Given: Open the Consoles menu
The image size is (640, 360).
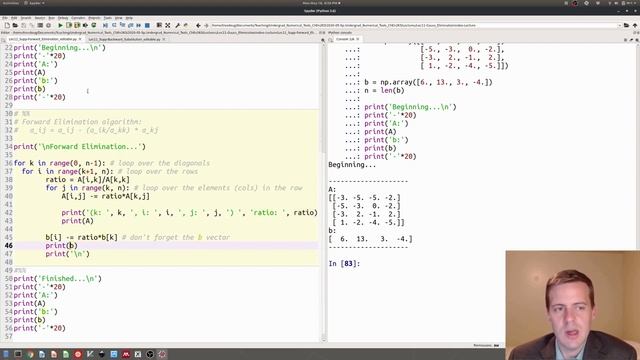Looking at the screenshot, I should pos(78,18).
